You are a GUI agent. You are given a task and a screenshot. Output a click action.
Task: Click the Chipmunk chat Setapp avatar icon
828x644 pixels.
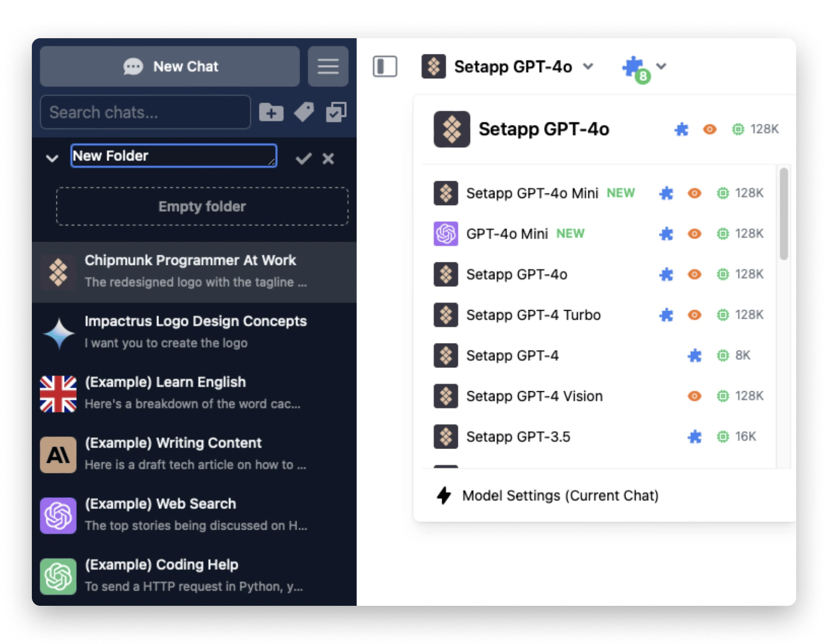coord(58,272)
